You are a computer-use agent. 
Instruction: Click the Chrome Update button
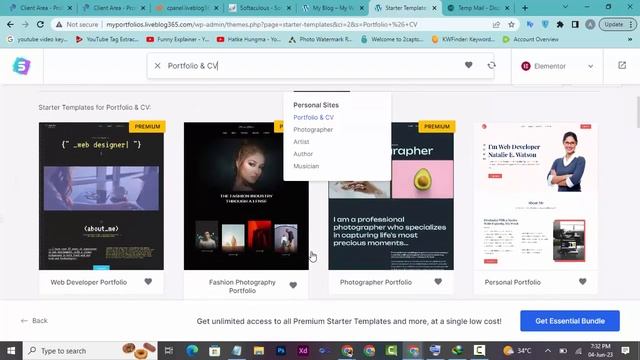coord(618,24)
